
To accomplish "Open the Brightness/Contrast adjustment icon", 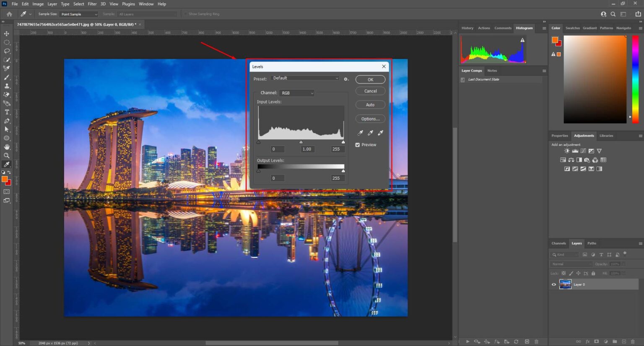I will tap(567, 151).
